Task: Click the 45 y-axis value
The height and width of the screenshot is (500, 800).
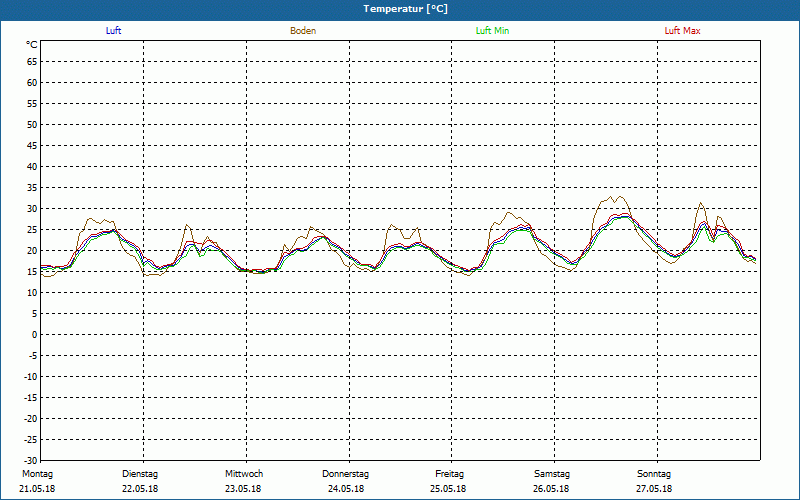Action: [32, 146]
